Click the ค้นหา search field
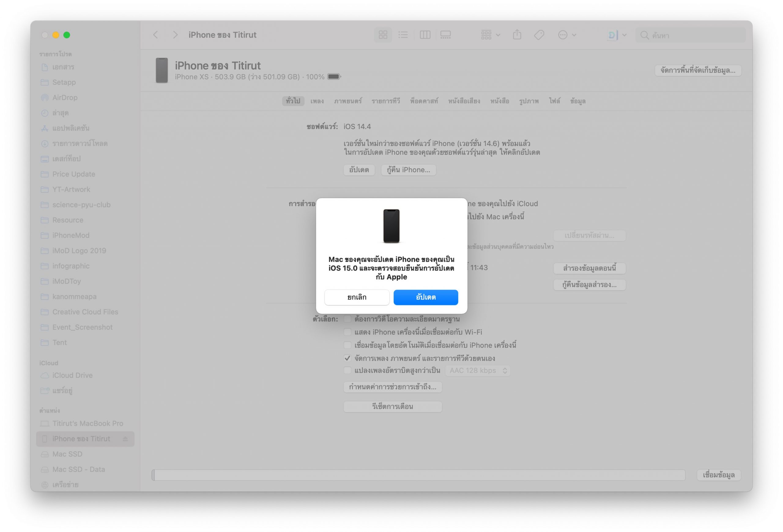783x532 pixels. point(694,35)
